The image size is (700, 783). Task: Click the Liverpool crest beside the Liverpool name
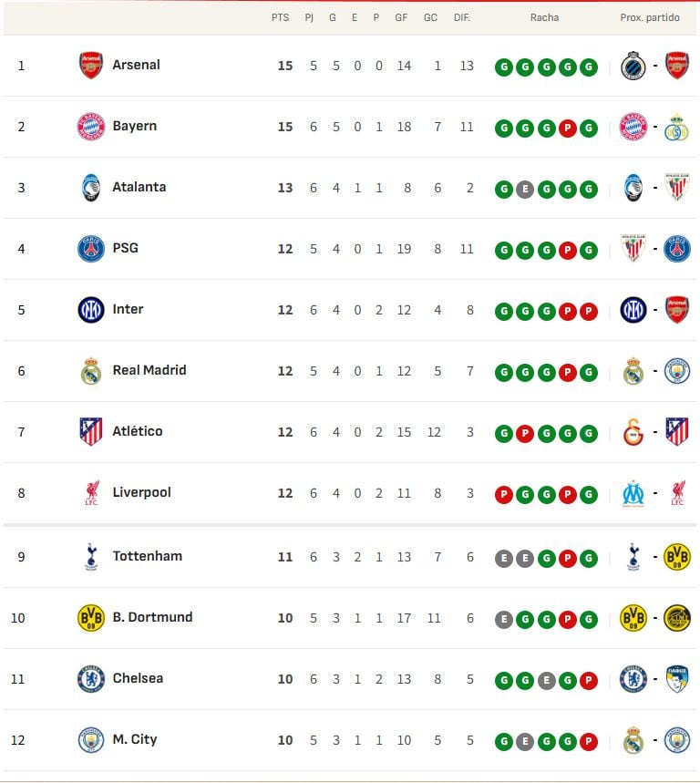[91, 493]
